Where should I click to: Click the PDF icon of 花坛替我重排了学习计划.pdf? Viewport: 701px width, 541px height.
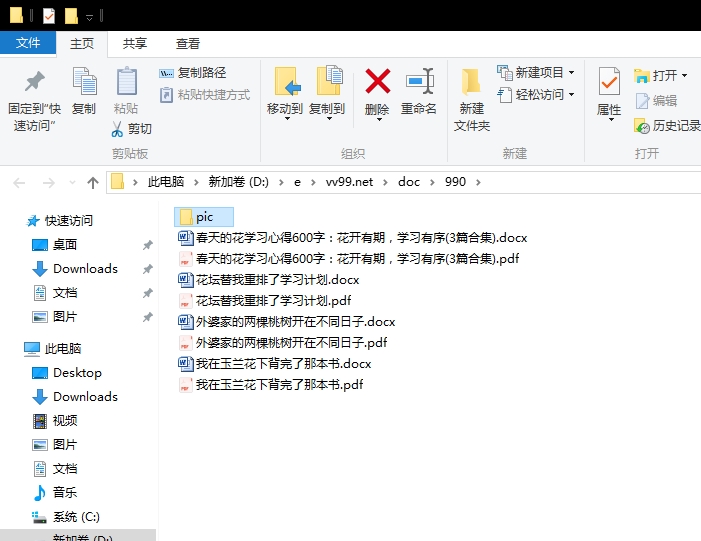185,301
